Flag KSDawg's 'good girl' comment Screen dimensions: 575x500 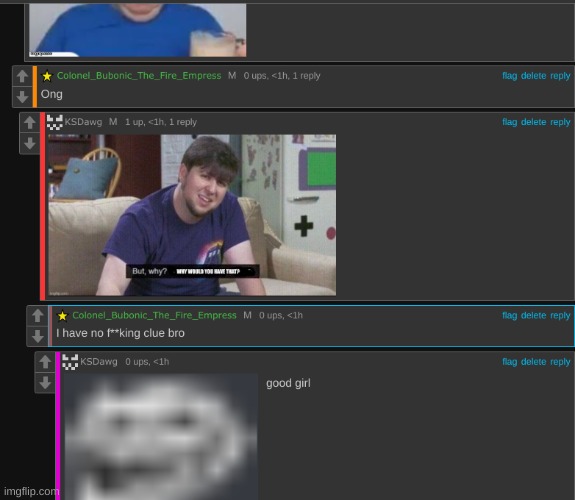(x=509, y=362)
